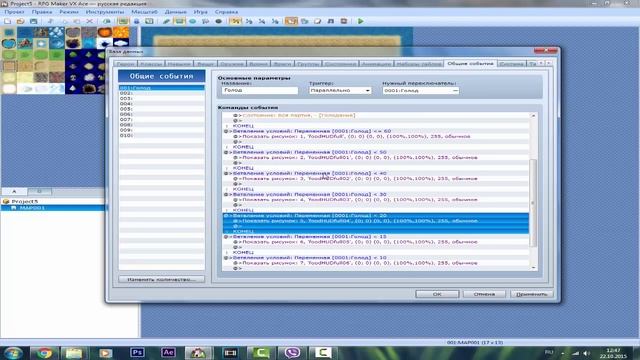Open the Resource Manager icon
640x360 pixels.
(x=304, y=21)
